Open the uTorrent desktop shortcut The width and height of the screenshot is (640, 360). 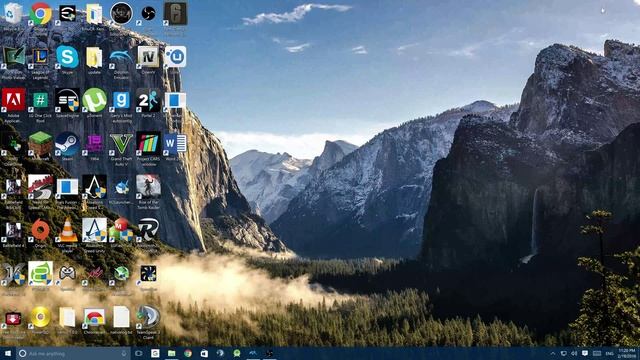[94, 100]
